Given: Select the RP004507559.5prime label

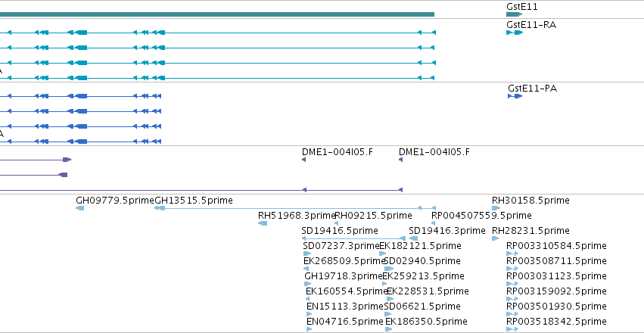Looking at the screenshot, I should (x=481, y=216).
